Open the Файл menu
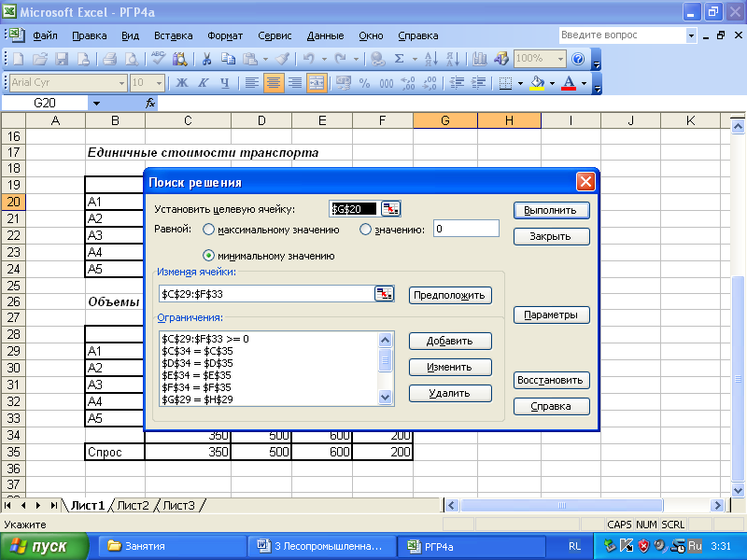This screenshot has height=560, width=747. [45, 35]
